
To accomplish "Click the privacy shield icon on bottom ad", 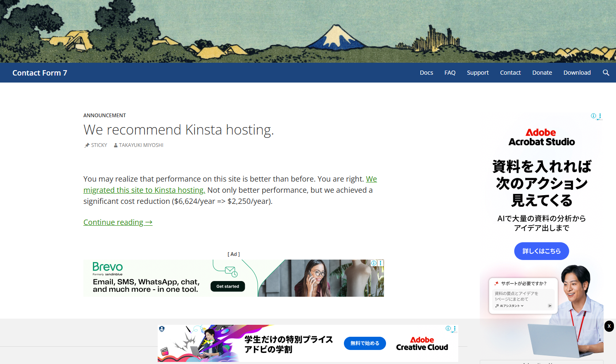I will click(162, 329).
